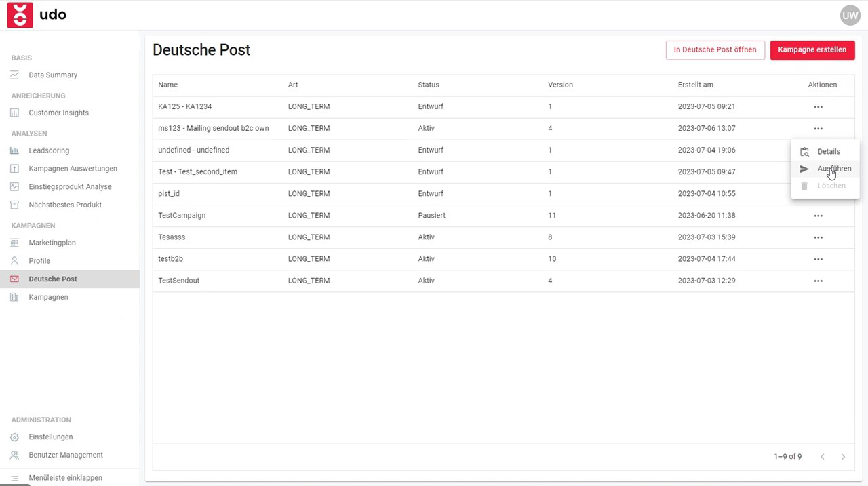The width and height of the screenshot is (868, 486).
Task: Click the Benutzer Management users icon
Action: click(14, 455)
